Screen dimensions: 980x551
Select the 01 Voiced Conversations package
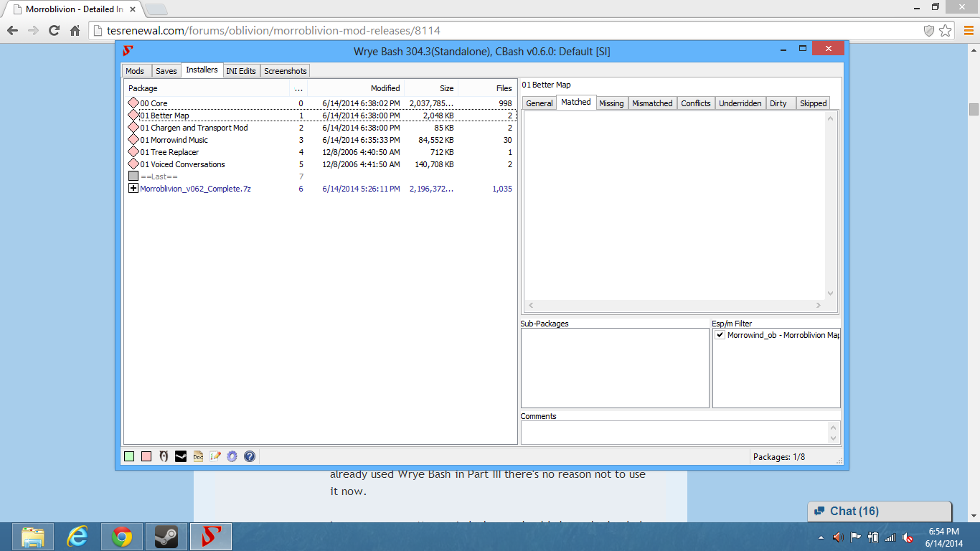[x=321, y=164]
